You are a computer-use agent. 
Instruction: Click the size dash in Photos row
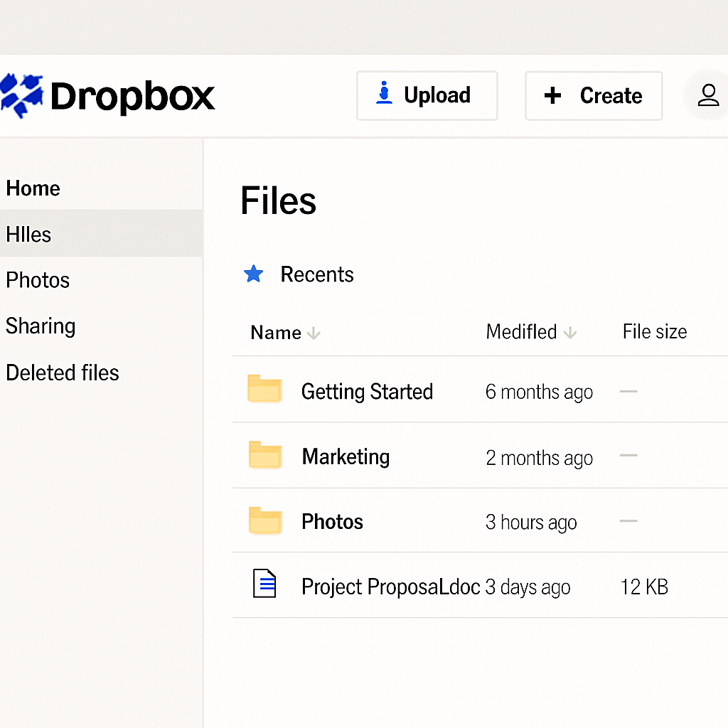628,521
